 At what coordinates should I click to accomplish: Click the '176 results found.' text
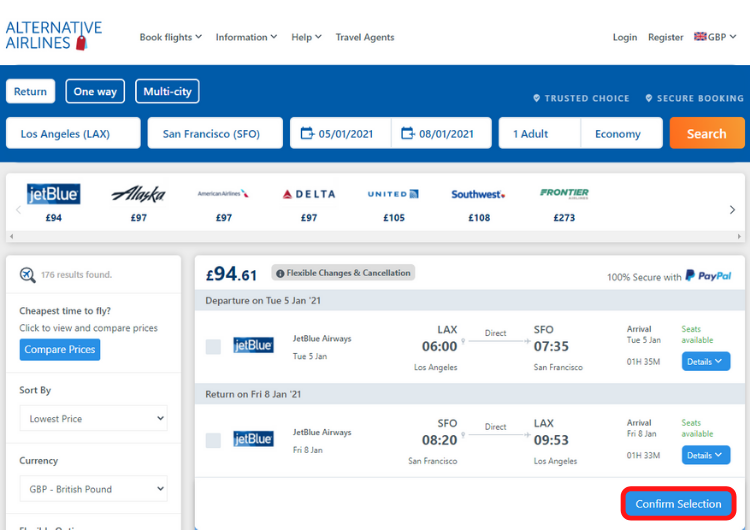point(77,275)
